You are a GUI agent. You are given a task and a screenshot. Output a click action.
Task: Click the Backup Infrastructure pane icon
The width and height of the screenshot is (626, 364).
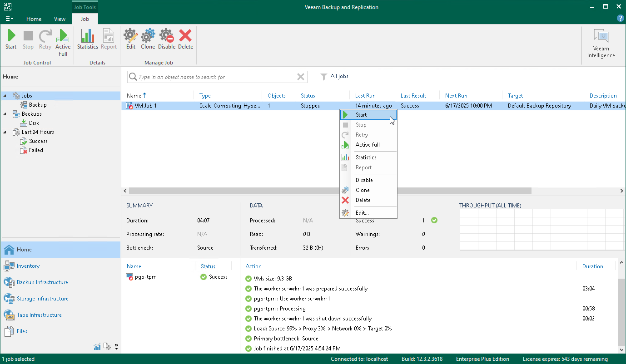[x=9, y=282]
